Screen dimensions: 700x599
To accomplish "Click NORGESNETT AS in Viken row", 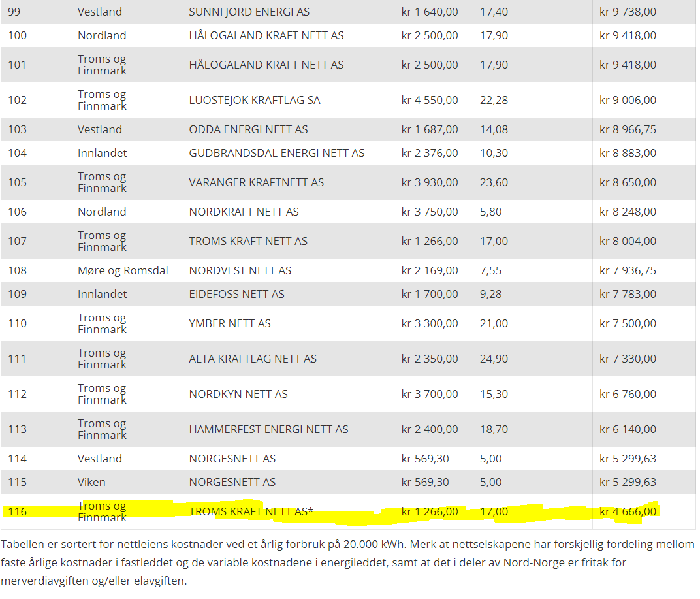I will point(232,483).
